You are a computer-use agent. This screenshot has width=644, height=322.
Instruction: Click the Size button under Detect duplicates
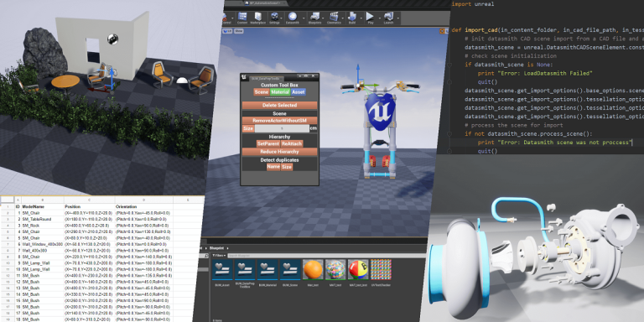click(x=287, y=167)
